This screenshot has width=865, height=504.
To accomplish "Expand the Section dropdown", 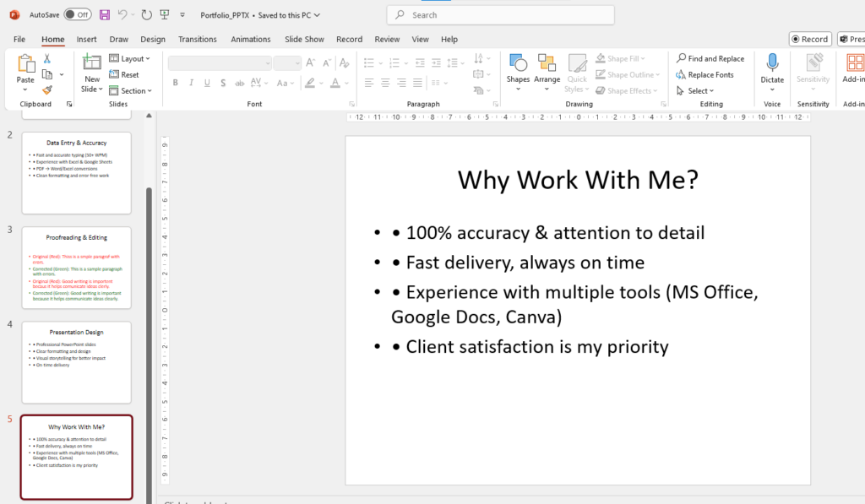I will (x=131, y=90).
